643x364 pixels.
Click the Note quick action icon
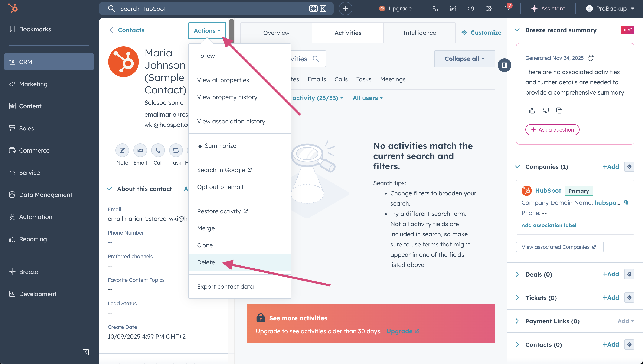point(122,150)
